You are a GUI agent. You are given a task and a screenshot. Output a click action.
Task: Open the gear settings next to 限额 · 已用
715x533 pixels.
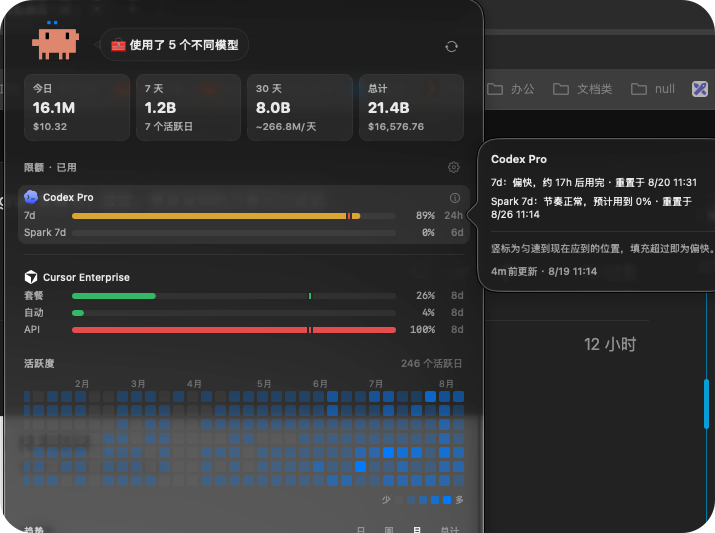click(453, 167)
